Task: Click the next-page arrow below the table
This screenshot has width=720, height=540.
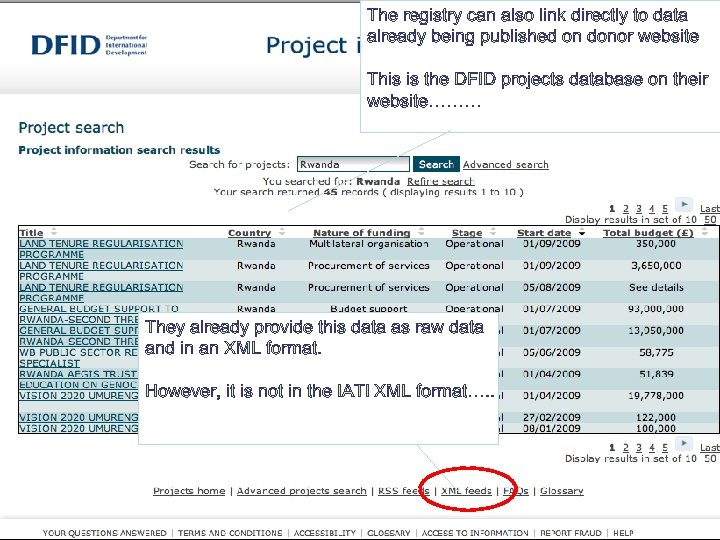Action: [683, 444]
